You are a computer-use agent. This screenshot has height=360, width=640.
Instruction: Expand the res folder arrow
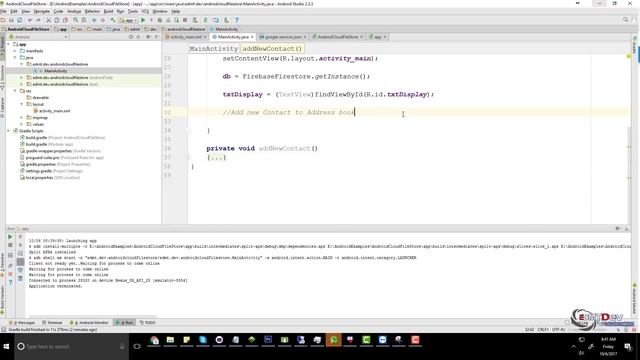(x=15, y=91)
